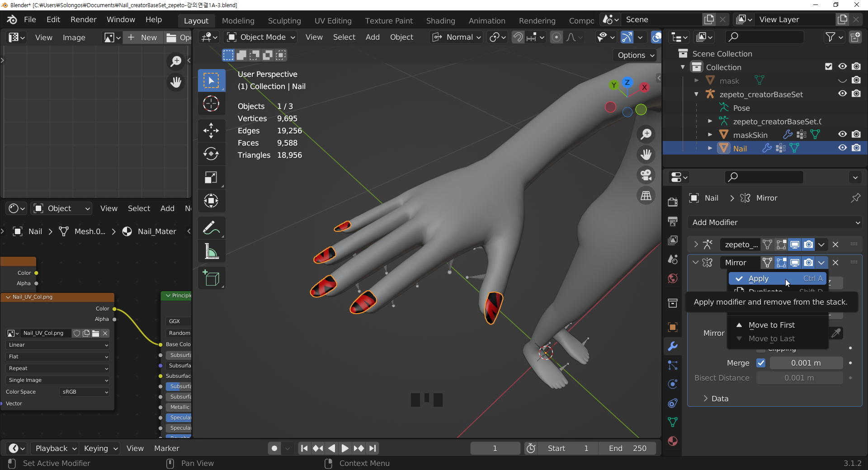Open the Object Mode dropdown

pos(261,37)
